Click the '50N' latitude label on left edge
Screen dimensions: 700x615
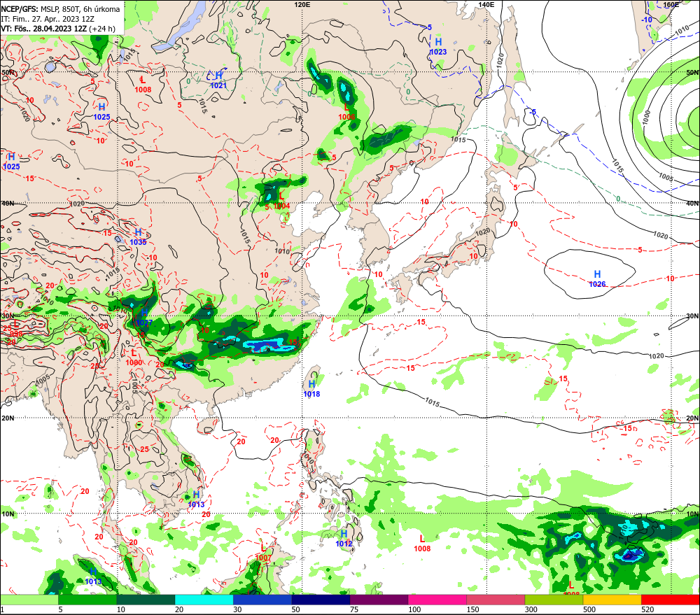tap(8, 72)
